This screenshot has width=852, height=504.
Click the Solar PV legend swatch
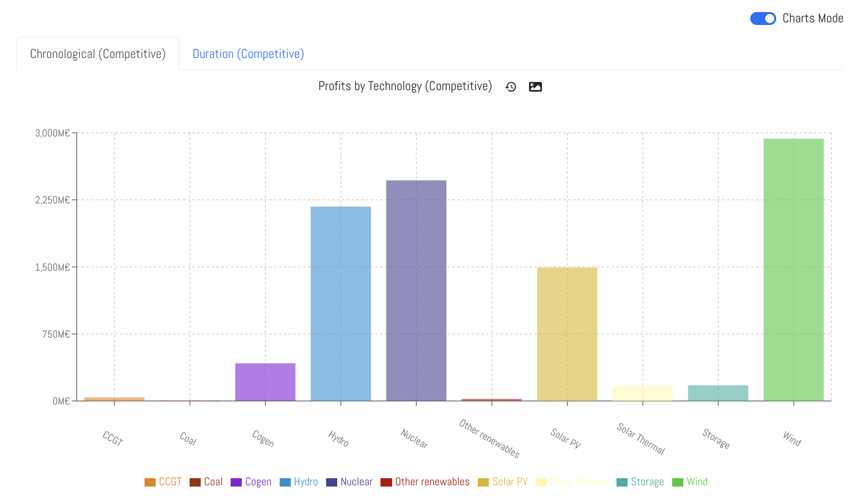point(483,482)
